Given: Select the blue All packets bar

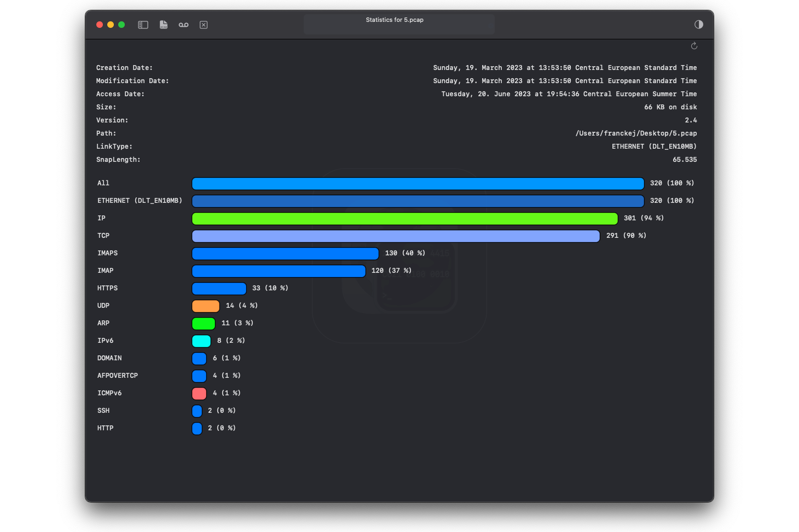Looking at the screenshot, I should (x=418, y=183).
